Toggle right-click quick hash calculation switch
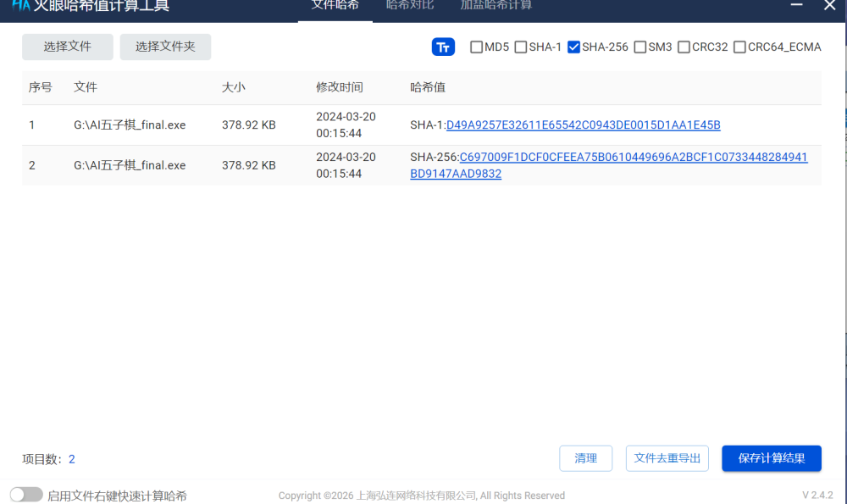This screenshot has width=847, height=504. (x=26, y=495)
